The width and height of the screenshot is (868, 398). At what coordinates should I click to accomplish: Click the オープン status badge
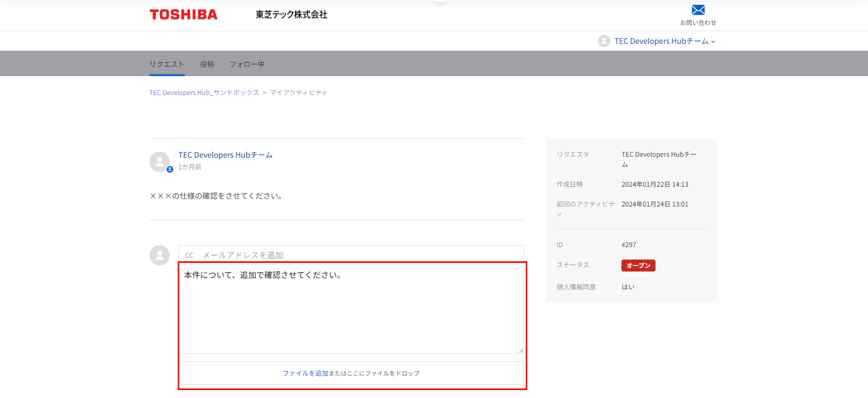point(638,266)
